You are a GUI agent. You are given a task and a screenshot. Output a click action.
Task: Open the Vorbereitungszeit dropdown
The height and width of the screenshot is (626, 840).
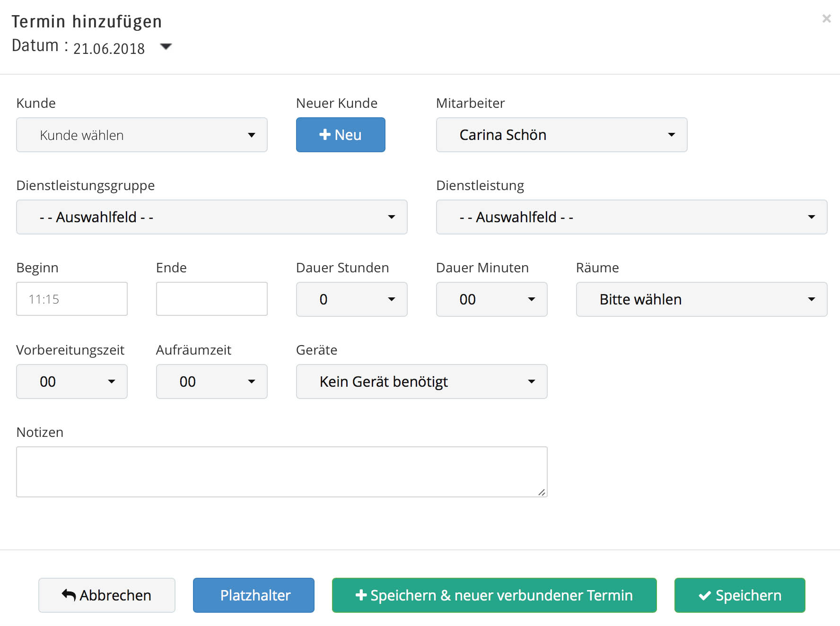point(72,382)
